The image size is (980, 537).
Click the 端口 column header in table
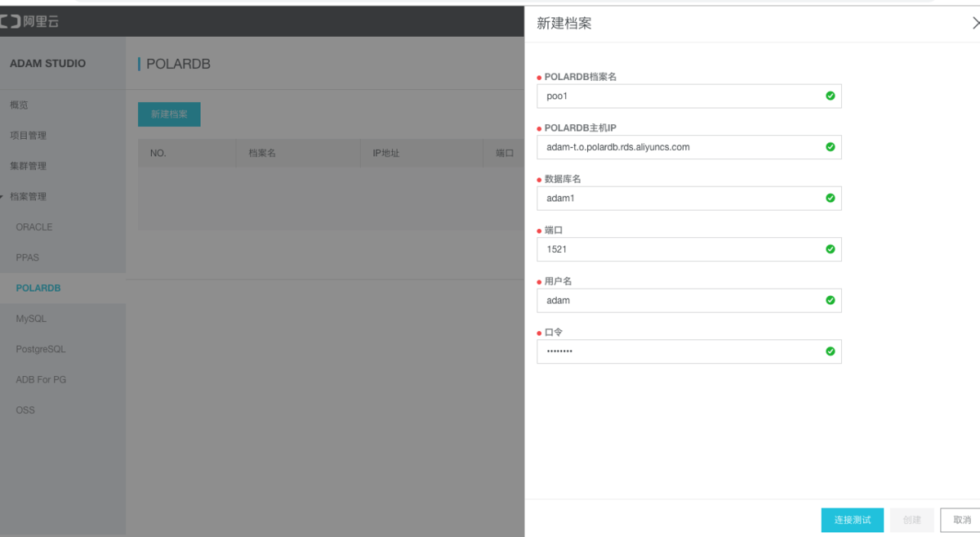pos(505,153)
